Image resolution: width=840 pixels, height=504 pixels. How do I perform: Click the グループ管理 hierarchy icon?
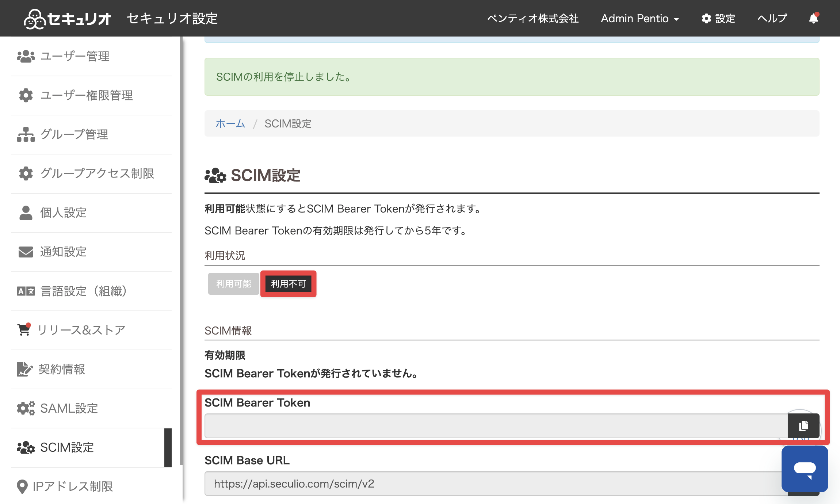26,134
